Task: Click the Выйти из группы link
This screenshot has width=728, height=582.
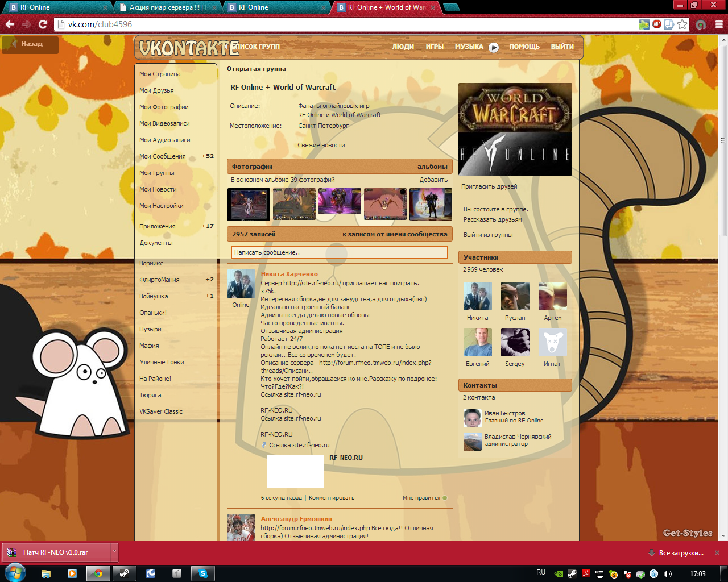Action: (487, 235)
